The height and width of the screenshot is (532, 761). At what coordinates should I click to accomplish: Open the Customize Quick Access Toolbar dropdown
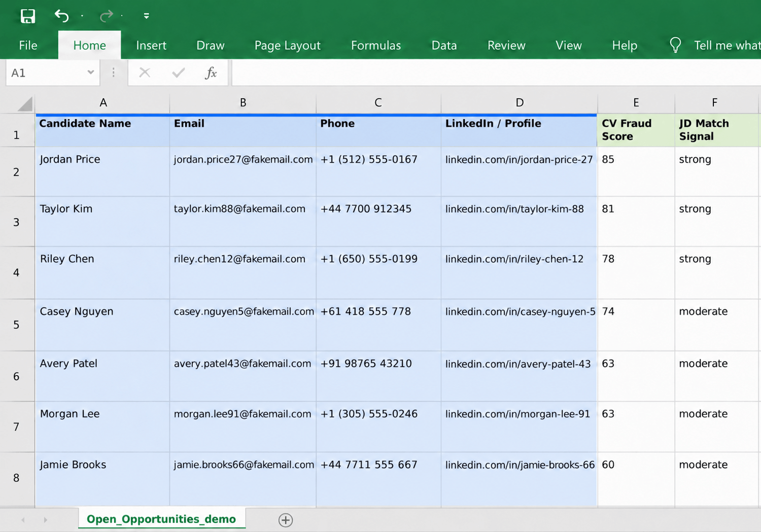(146, 16)
